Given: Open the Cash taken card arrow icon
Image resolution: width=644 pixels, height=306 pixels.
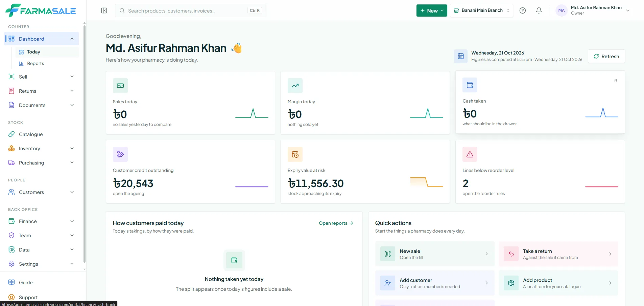Looking at the screenshot, I should (x=615, y=80).
